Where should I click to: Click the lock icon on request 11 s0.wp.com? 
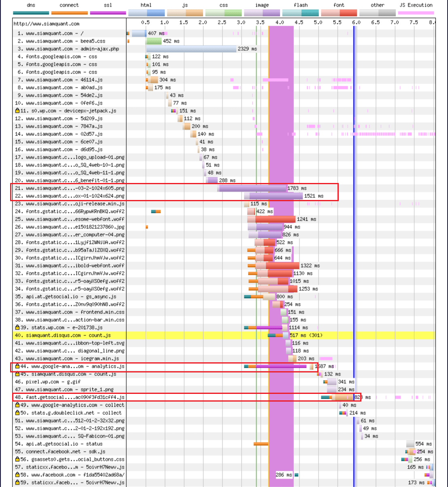coord(17,111)
